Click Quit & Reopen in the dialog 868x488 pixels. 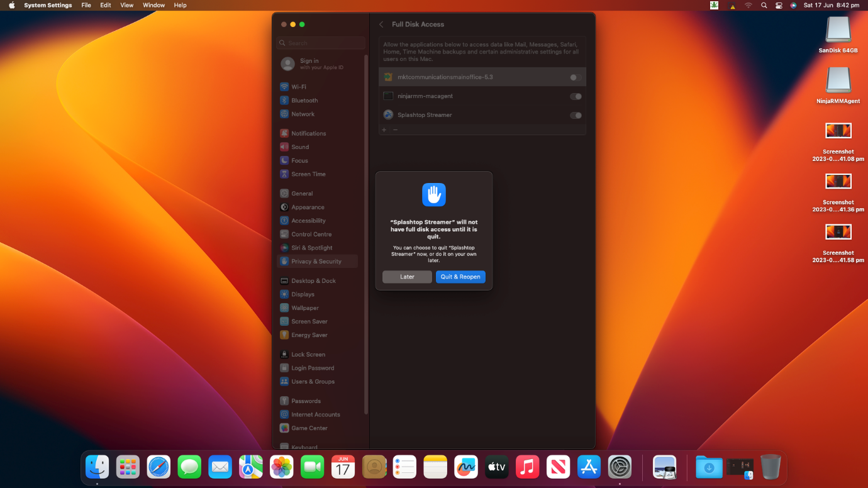click(x=460, y=277)
